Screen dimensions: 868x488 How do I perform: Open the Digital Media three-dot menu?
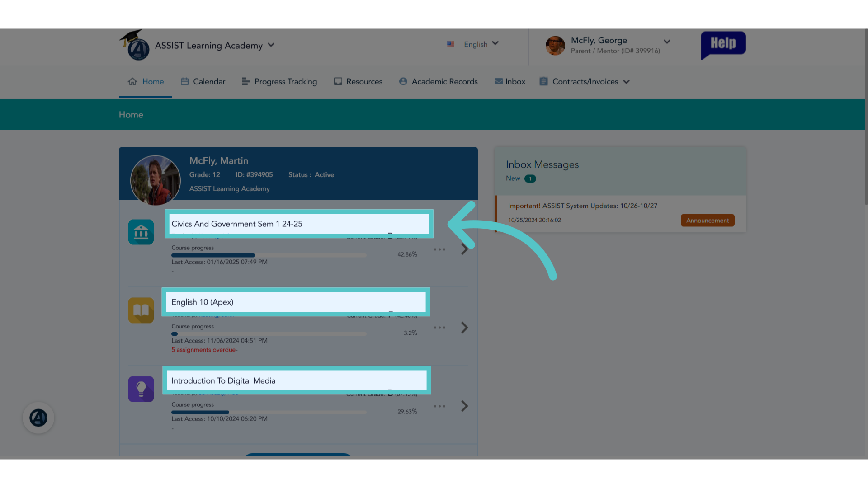[x=439, y=406]
